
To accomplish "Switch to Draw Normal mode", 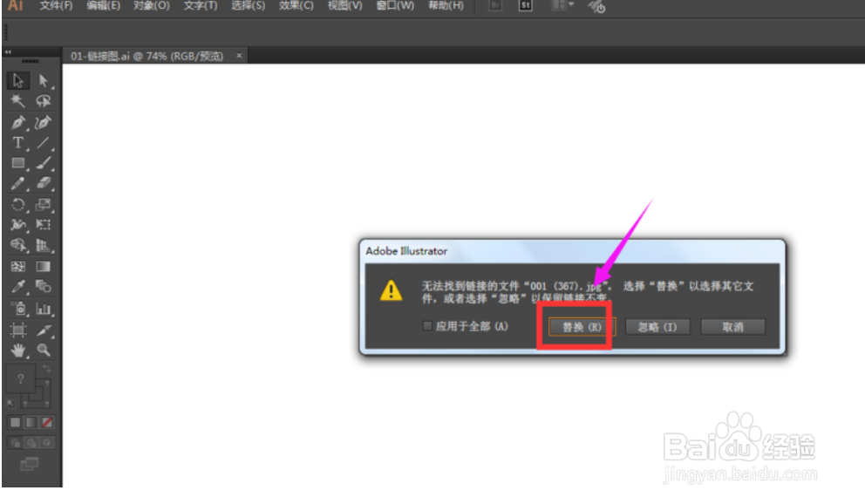I will point(15,443).
